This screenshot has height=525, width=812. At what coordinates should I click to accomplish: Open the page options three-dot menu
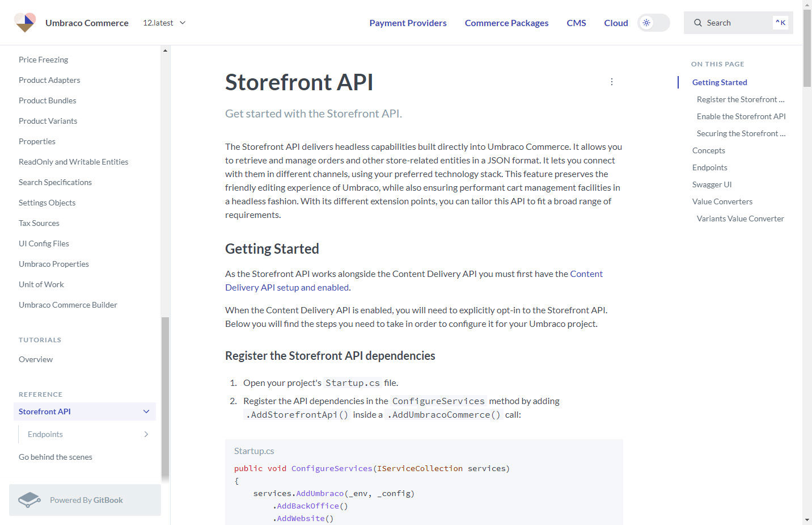[x=612, y=82]
